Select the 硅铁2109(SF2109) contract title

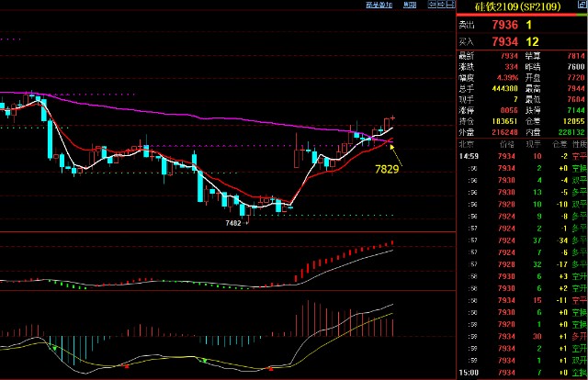click(517, 6)
